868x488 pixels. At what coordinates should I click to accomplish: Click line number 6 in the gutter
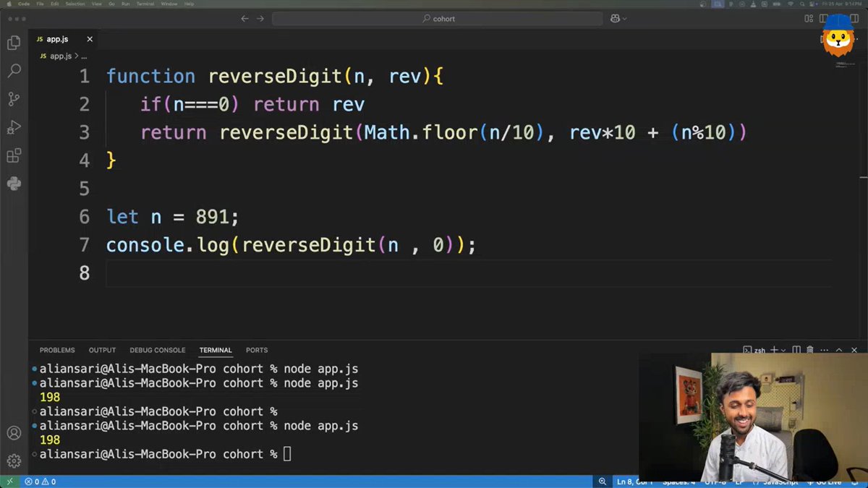(x=85, y=216)
